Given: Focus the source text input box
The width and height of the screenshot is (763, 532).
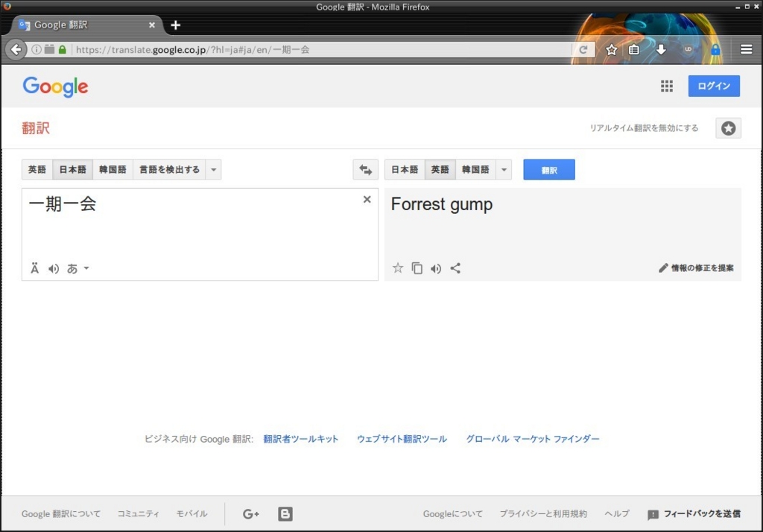Looking at the screenshot, I should tap(200, 234).
